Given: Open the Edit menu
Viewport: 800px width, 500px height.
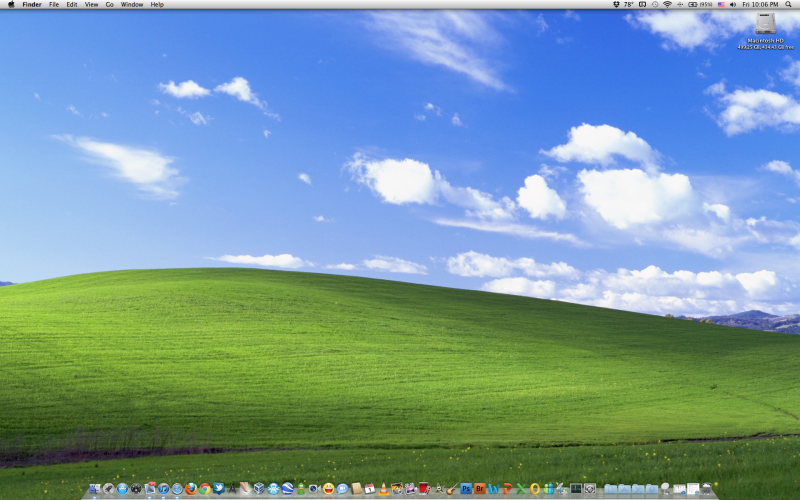Looking at the screenshot, I should tap(72, 4).
